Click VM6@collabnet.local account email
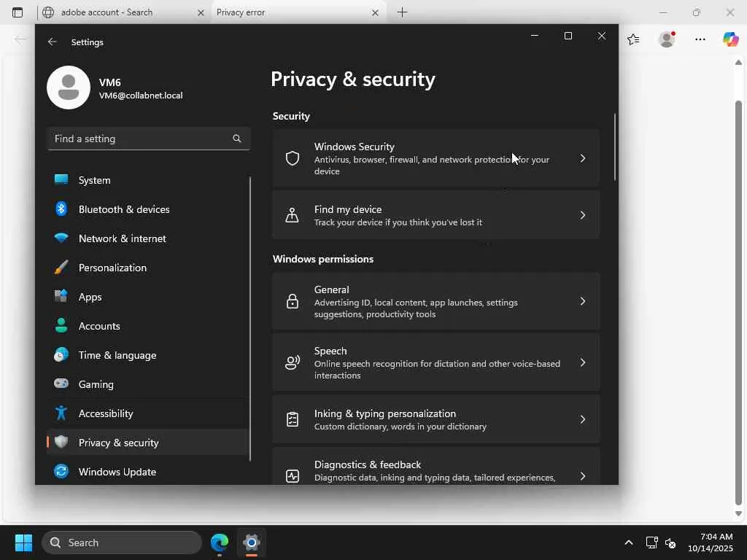This screenshot has height=560, width=747. pyautogui.click(x=141, y=96)
